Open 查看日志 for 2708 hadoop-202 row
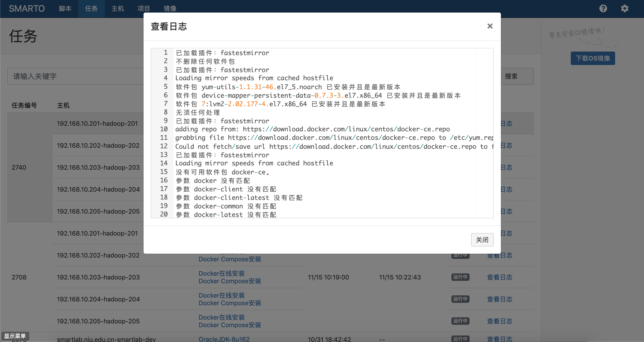This screenshot has width=644, height=342. coord(500,255)
